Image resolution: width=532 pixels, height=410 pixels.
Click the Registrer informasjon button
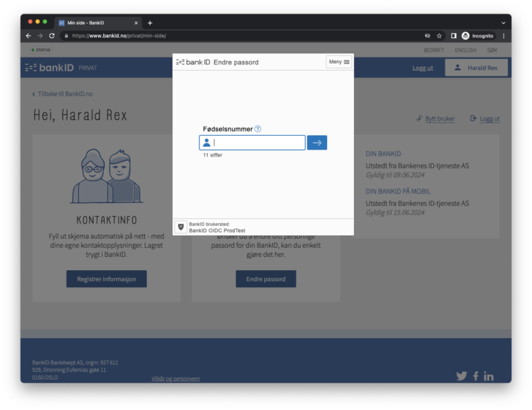click(107, 279)
